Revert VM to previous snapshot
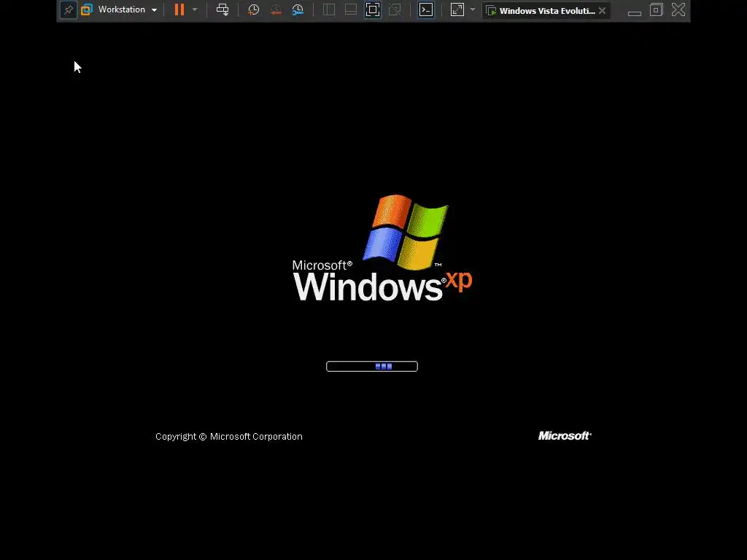Viewport: 747px width, 560px height. click(275, 9)
